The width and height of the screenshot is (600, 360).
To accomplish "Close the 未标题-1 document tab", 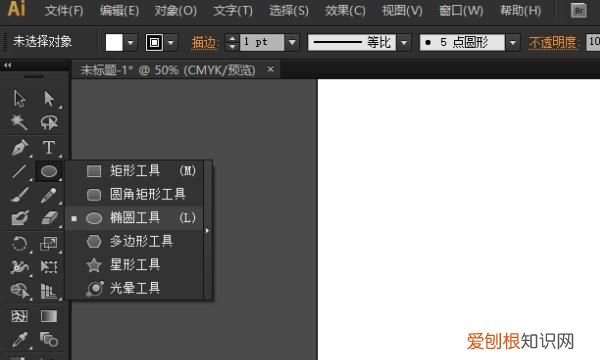I will 271,69.
